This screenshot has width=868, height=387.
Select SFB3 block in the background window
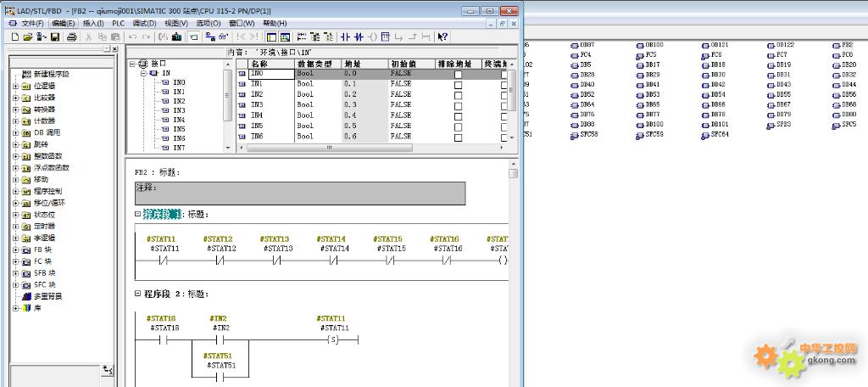779,125
